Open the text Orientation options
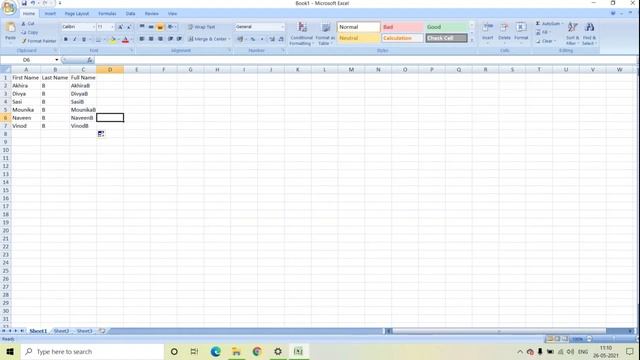The height and width of the screenshot is (360, 640). click(x=171, y=27)
